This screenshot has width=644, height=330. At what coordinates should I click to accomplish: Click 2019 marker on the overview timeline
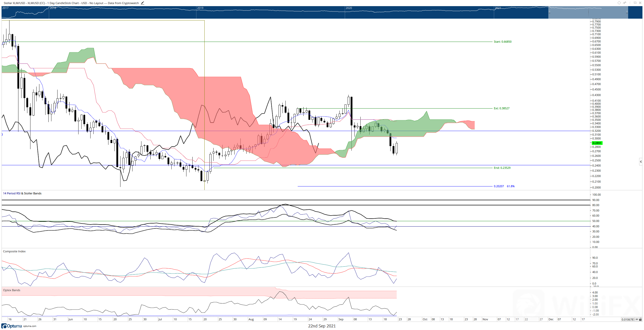(x=200, y=8)
